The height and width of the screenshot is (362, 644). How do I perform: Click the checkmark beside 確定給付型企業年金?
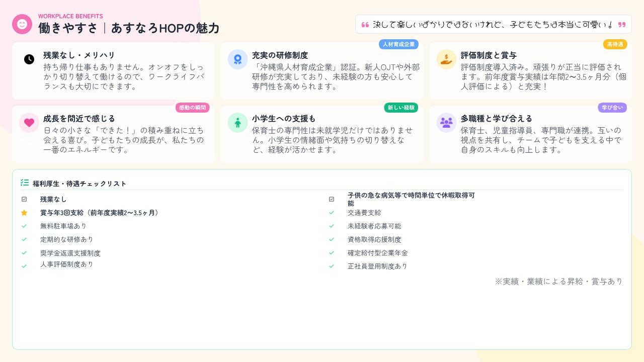coord(332,253)
